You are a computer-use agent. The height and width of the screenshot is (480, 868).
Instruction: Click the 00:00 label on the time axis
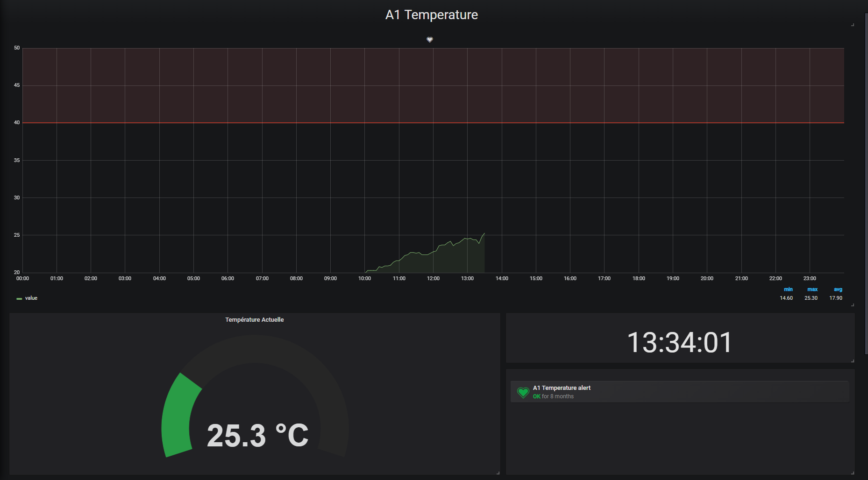pyautogui.click(x=22, y=278)
